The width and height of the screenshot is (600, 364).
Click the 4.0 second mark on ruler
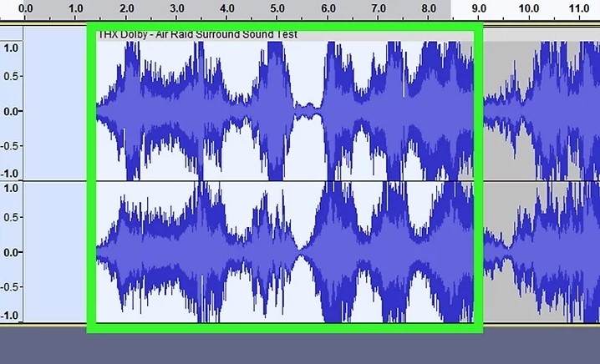pos(227,8)
